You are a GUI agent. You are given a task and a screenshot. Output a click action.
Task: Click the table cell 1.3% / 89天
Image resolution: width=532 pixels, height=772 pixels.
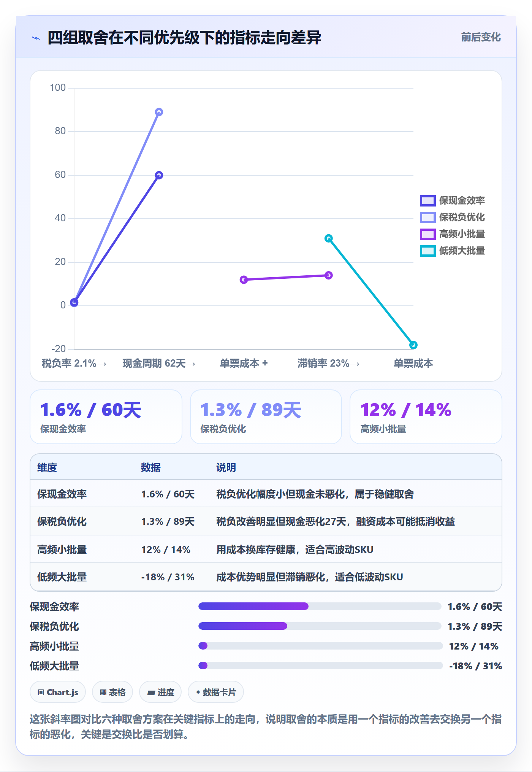[x=168, y=521]
